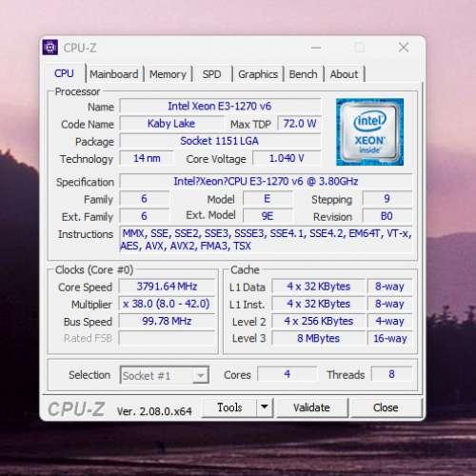Go to the SPD tab
The height and width of the screenshot is (476, 476).
click(x=211, y=74)
